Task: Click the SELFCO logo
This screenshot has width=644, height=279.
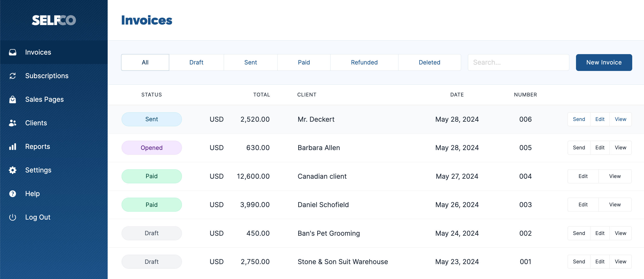Action: (54, 20)
